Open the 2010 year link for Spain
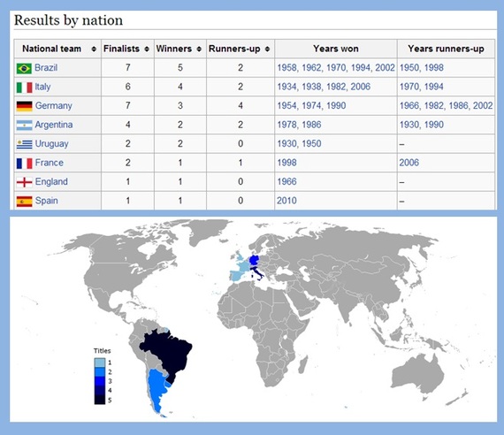504x435 pixels. (286, 201)
